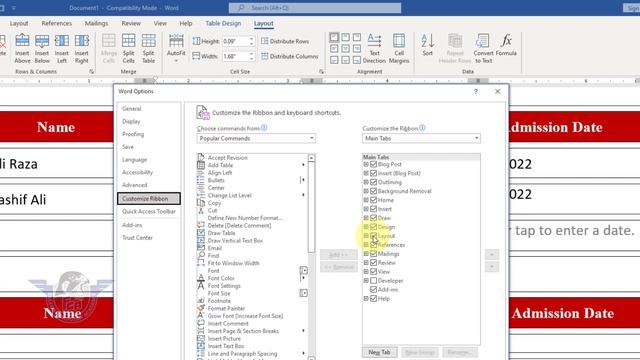
Task: Toggle the Help tab checkbox
Action: pyautogui.click(x=373, y=299)
